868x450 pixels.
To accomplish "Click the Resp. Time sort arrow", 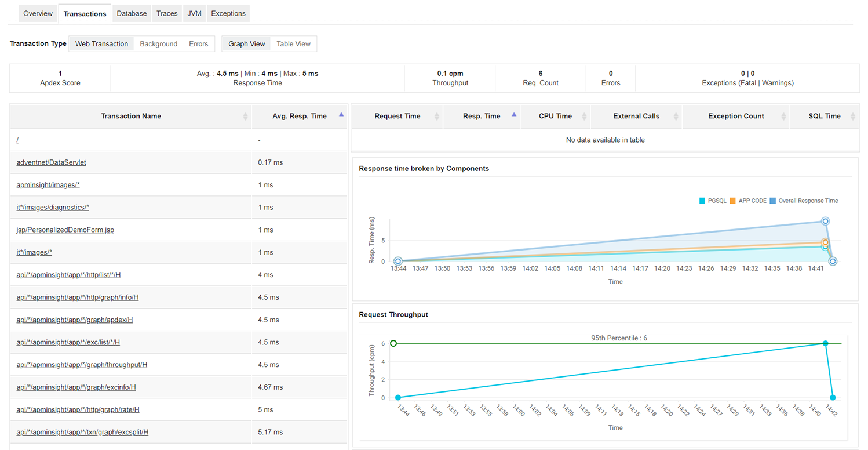I will tap(514, 115).
